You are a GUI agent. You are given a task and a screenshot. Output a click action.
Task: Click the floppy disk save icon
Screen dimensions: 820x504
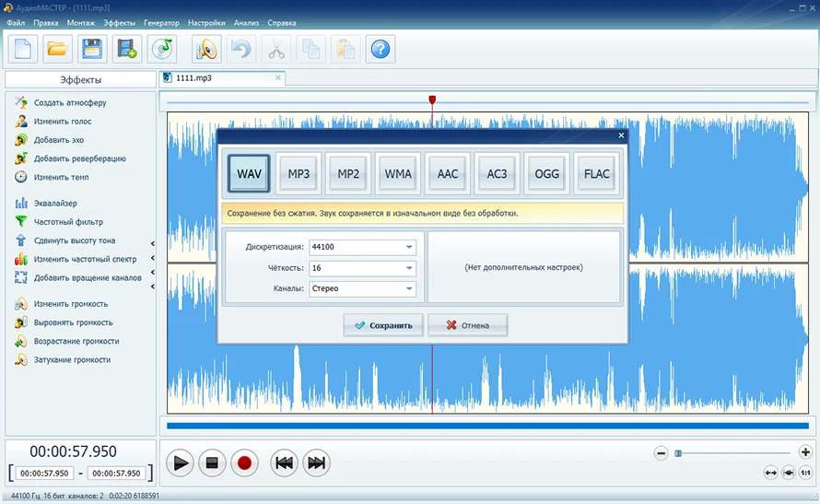pyautogui.click(x=92, y=49)
